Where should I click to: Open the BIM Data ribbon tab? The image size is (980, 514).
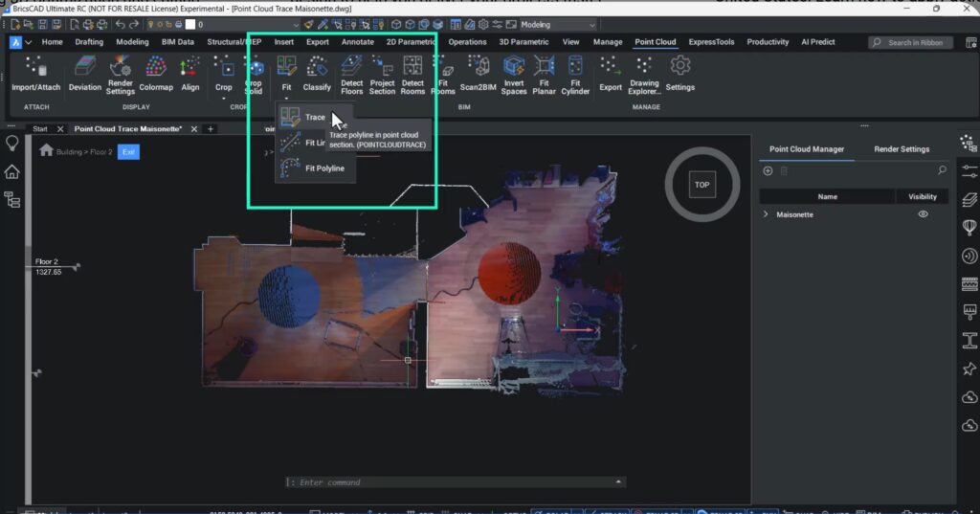(177, 42)
